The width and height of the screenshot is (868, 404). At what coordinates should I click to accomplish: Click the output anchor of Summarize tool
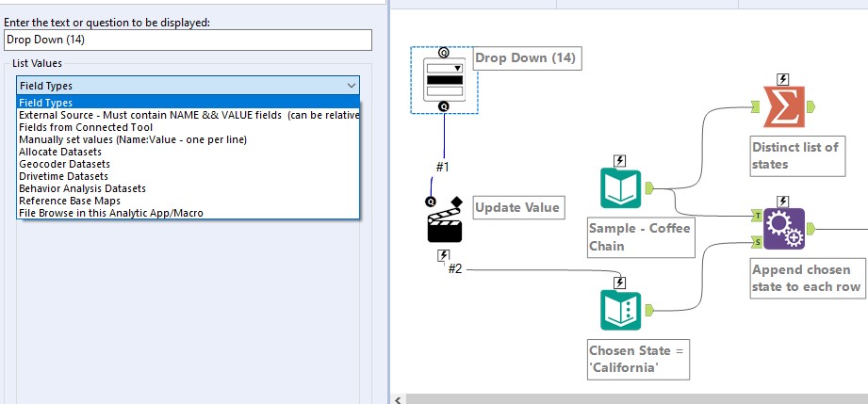(x=811, y=106)
